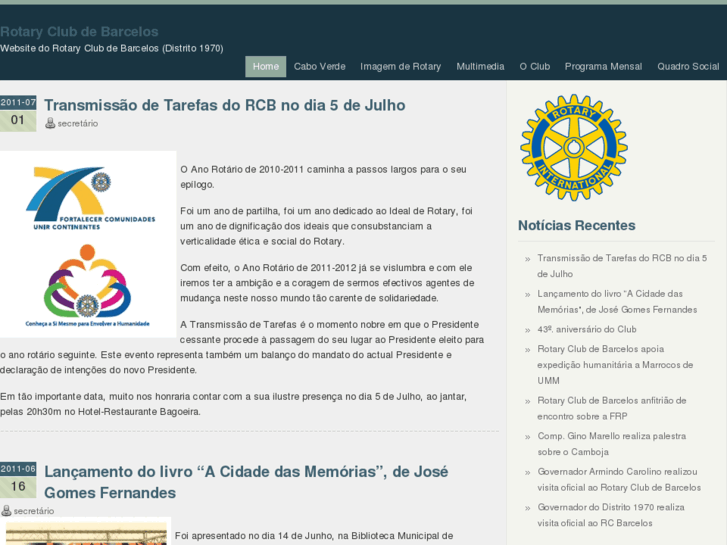Open the Quadro Social menu item
The image size is (727, 545).
pos(688,66)
